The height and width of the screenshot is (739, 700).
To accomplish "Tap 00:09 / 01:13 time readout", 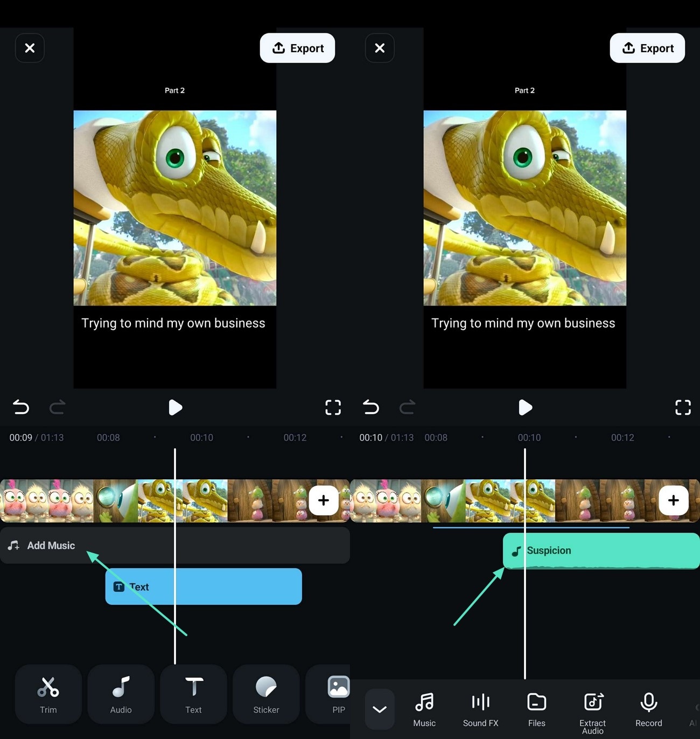I will 36,437.
